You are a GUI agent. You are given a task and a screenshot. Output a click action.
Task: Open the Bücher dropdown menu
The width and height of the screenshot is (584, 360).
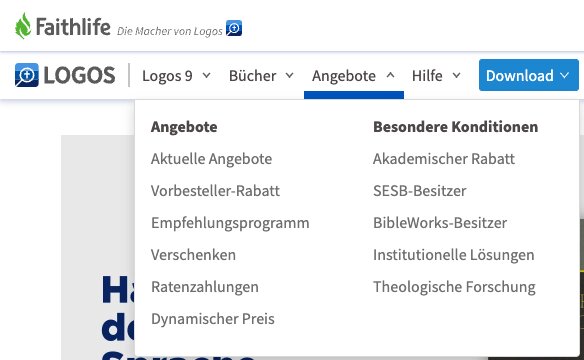tap(261, 76)
